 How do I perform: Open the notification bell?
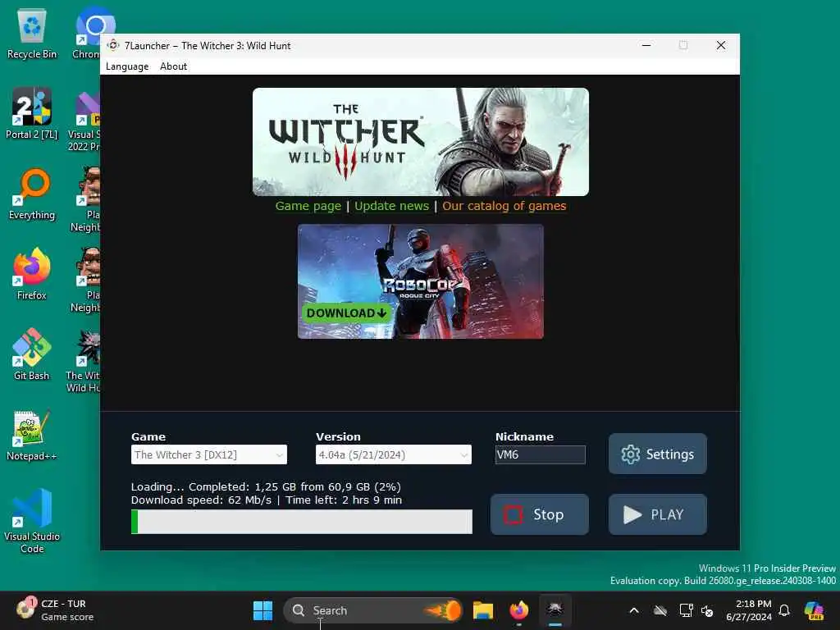784,610
